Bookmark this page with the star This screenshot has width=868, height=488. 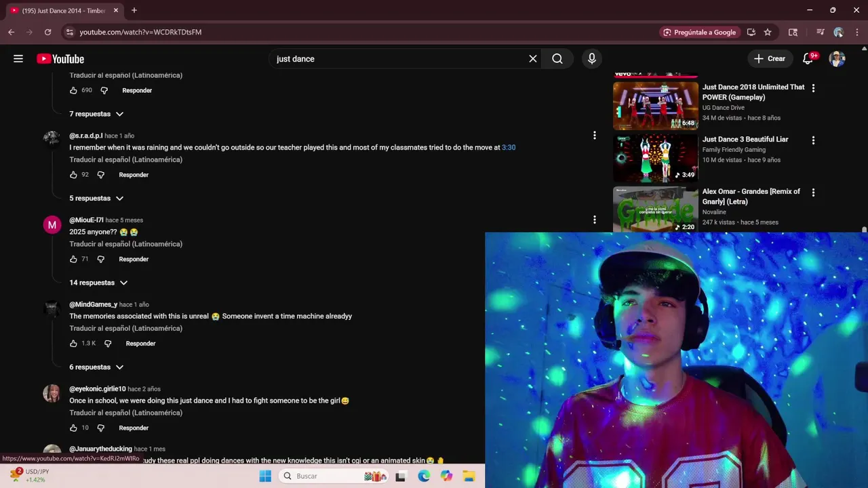768,32
